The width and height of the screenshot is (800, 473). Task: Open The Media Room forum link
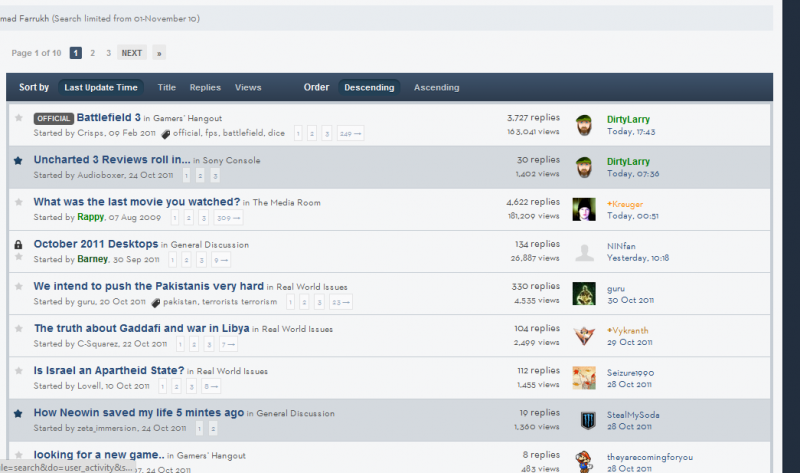coord(287,203)
